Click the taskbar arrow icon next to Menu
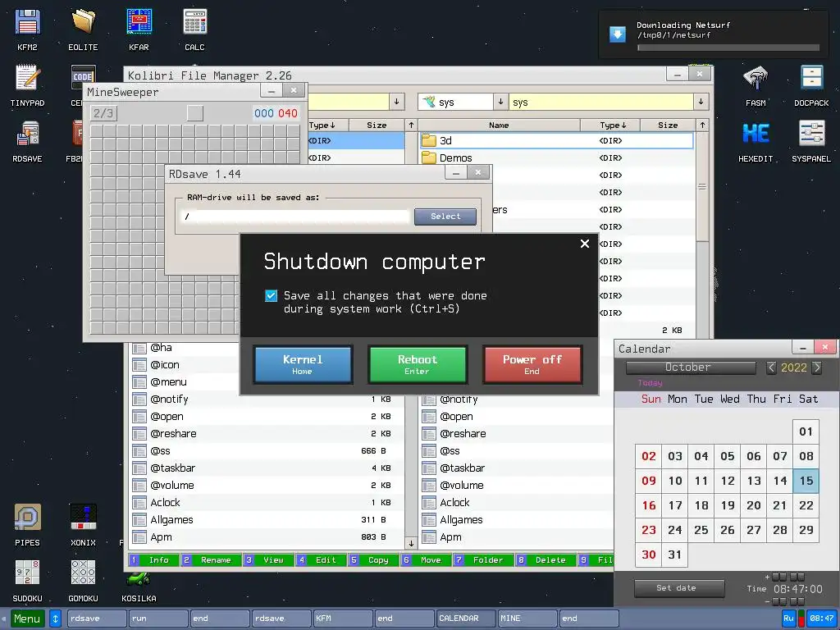840x630 pixels. pos(55,619)
